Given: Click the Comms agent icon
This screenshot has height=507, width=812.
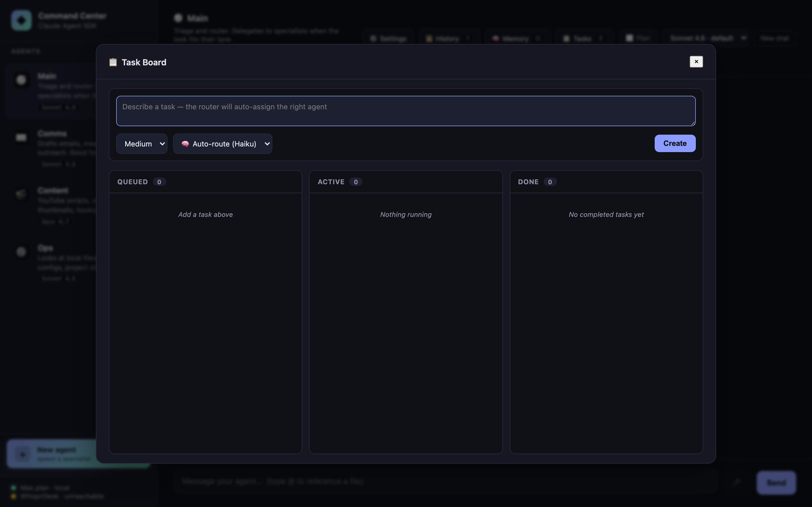Looking at the screenshot, I should [x=21, y=137].
